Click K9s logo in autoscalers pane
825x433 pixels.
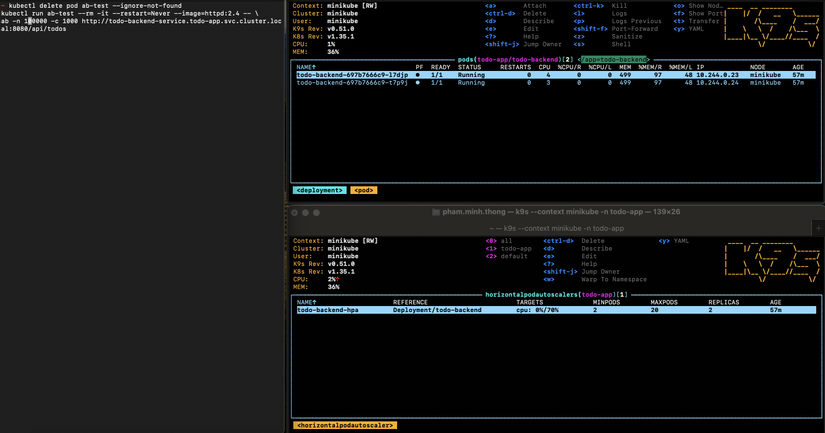pos(772,260)
